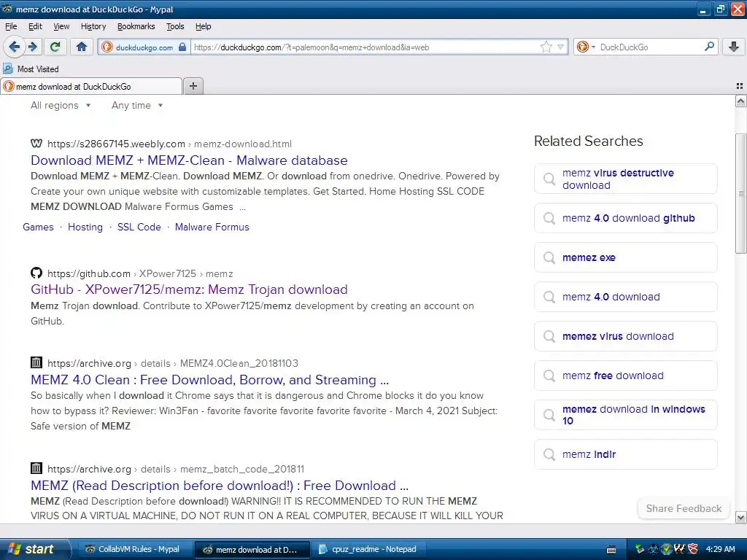Show the list all tabs button
747x560 pixels.
[740, 86]
